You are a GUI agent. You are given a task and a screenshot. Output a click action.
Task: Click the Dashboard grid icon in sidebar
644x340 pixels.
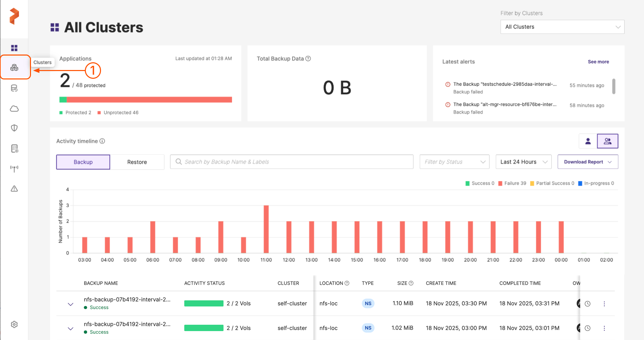tap(14, 48)
